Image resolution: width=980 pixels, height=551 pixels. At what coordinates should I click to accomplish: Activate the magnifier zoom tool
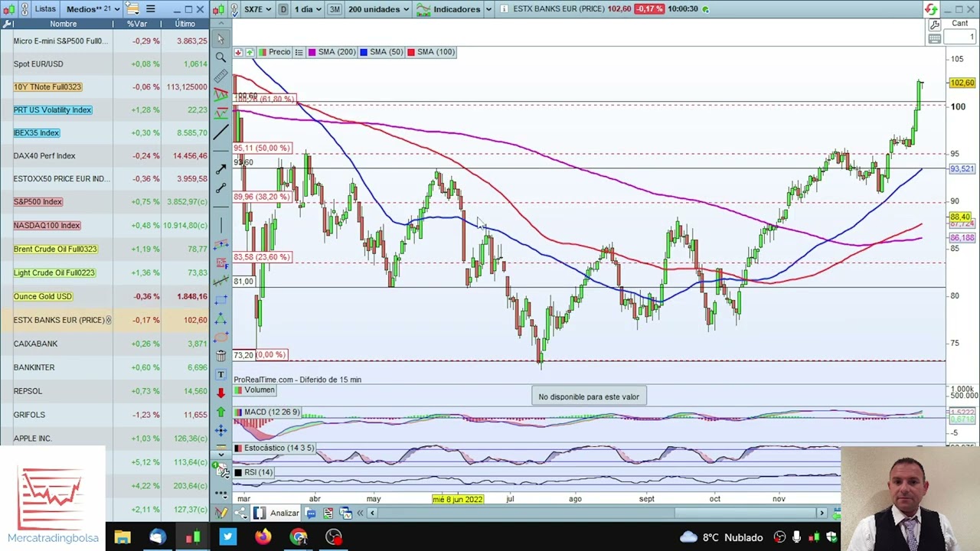tap(220, 57)
